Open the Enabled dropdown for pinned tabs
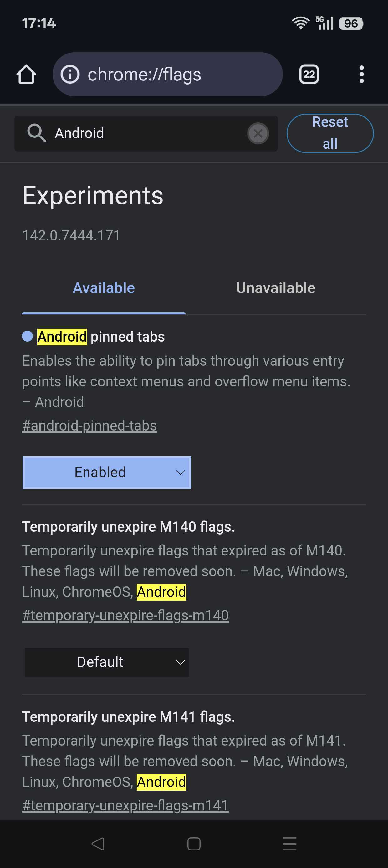This screenshot has height=868, width=388. click(x=107, y=473)
